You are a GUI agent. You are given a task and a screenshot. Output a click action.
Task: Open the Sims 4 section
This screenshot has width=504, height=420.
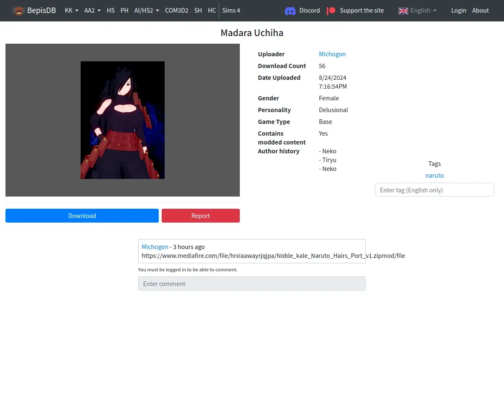coord(231,10)
